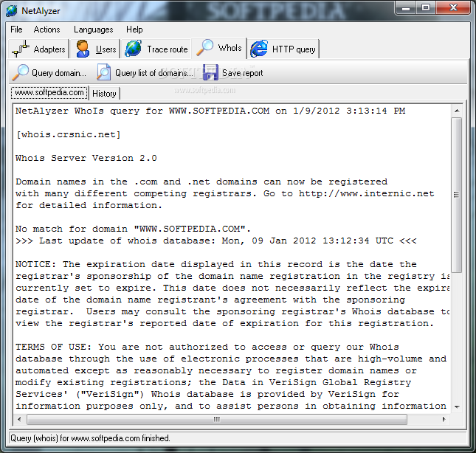The image size is (476, 453).
Task: Switch to Trace route tool
Action: pyautogui.click(x=156, y=49)
